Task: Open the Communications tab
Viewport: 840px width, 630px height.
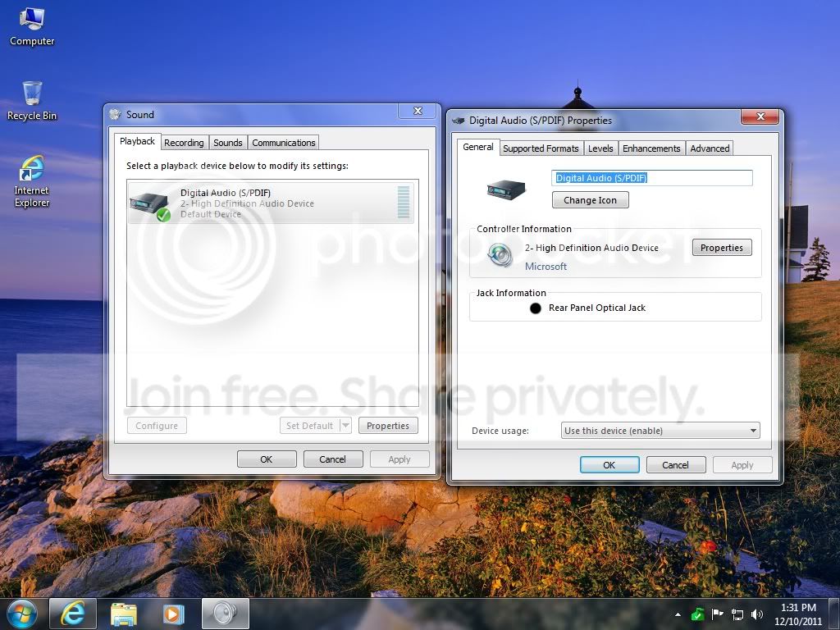Action: (283, 143)
